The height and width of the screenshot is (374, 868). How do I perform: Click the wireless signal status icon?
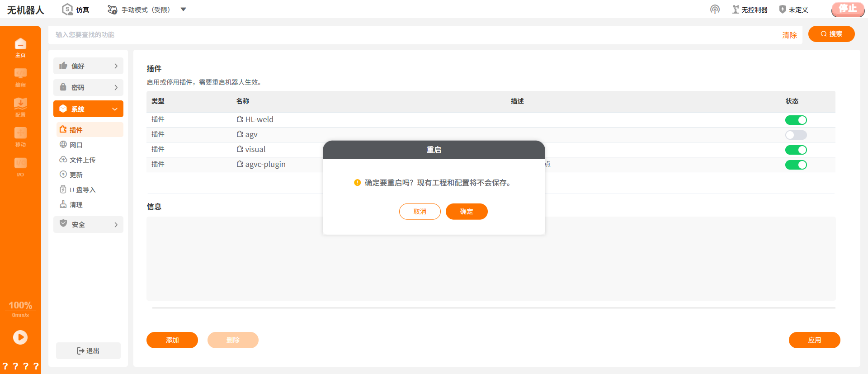pyautogui.click(x=715, y=9)
